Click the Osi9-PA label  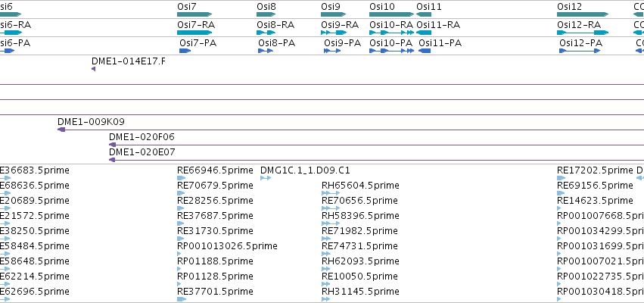pos(343,42)
